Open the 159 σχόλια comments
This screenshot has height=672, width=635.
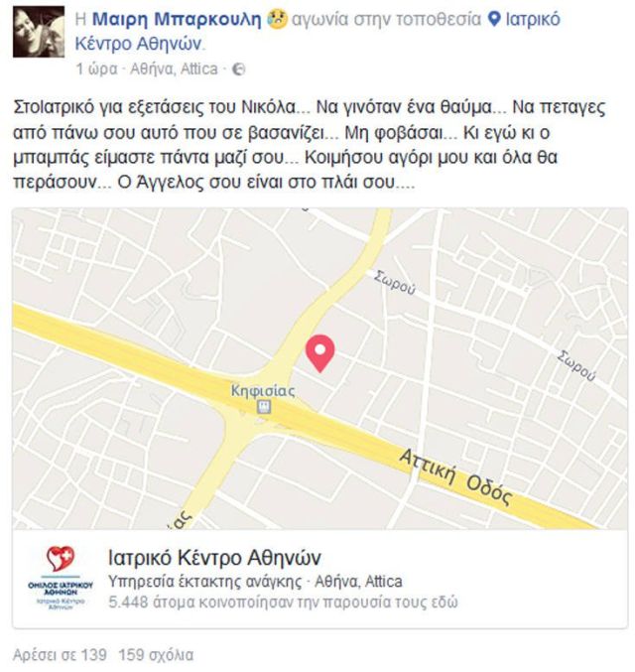(x=156, y=655)
